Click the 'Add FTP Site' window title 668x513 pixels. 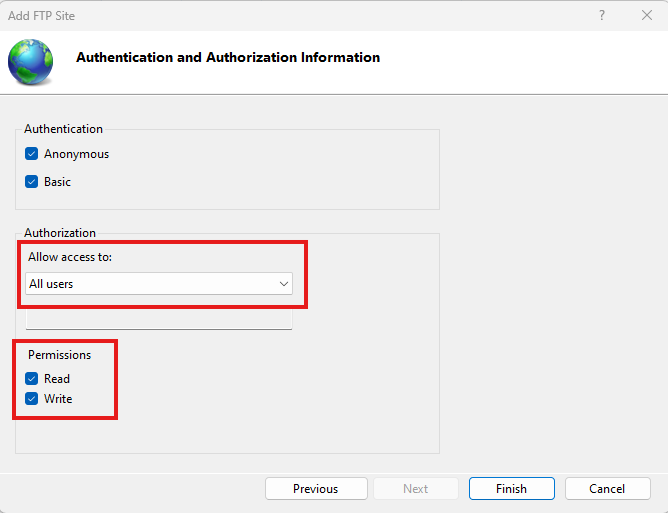41,16
